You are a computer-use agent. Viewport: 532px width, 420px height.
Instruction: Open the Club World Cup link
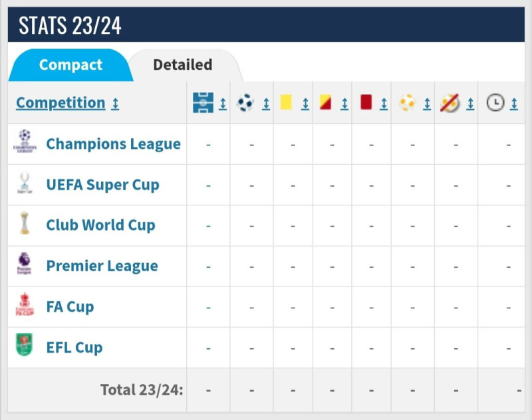coord(100,225)
